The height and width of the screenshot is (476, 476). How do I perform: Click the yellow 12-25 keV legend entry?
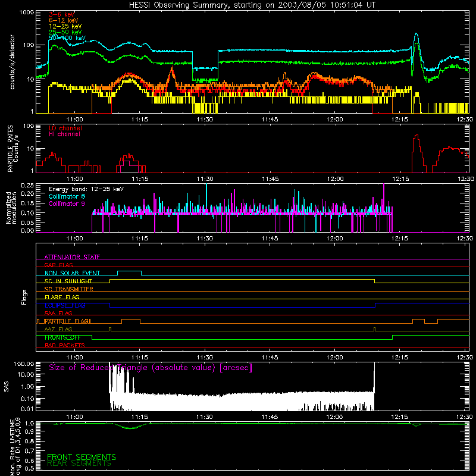65,26
